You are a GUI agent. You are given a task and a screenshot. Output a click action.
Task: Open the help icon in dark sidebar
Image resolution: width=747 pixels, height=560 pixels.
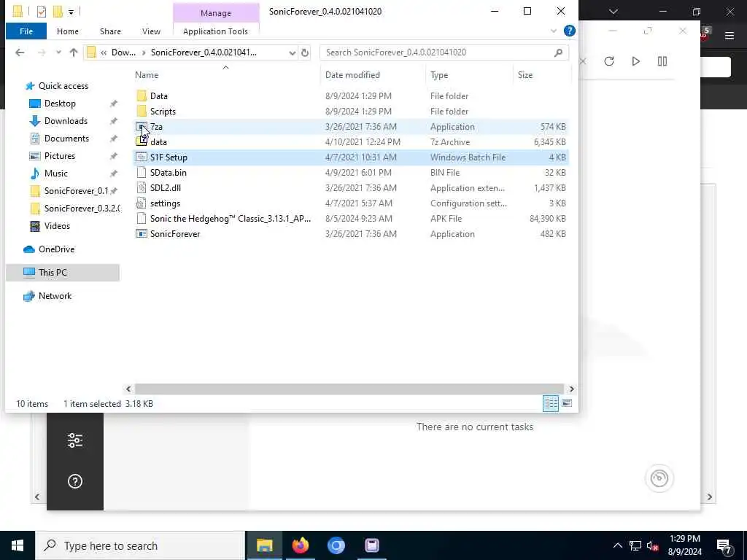(75, 481)
